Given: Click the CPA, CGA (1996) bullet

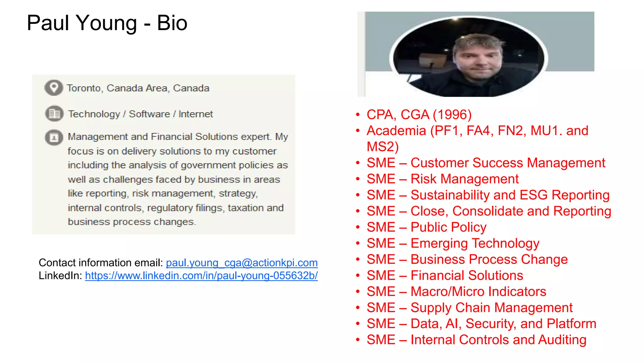Looking at the screenshot, I should tap(419, 115).
